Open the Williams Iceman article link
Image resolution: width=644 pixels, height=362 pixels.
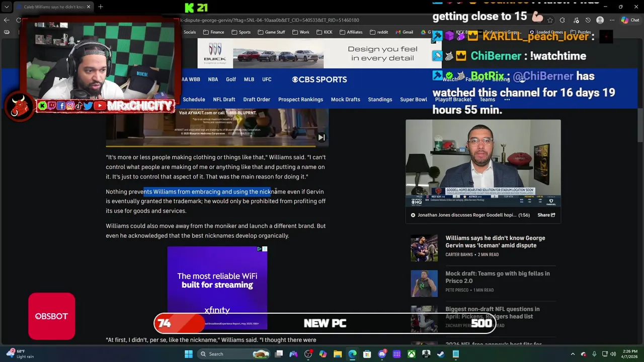coord(495,242)
